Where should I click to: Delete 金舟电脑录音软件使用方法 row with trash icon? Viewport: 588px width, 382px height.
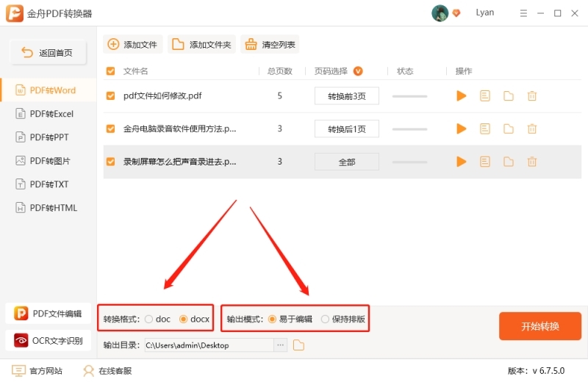(531, 129)
